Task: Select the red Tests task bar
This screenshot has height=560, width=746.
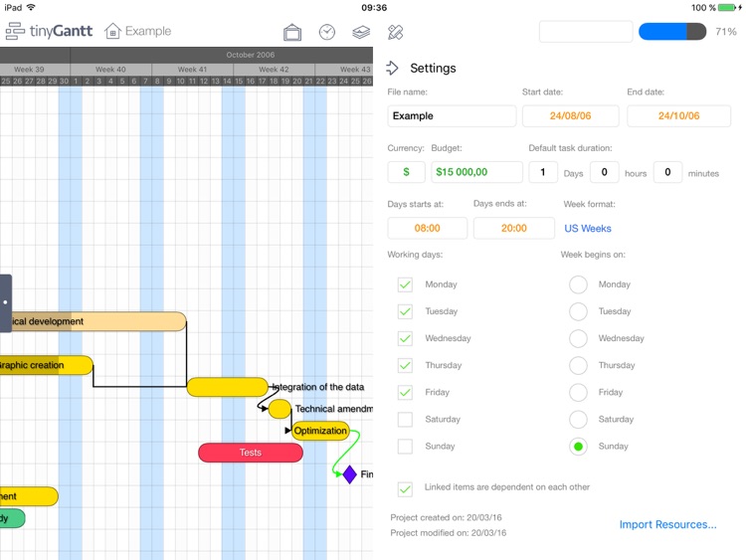Action: point(251,453)
